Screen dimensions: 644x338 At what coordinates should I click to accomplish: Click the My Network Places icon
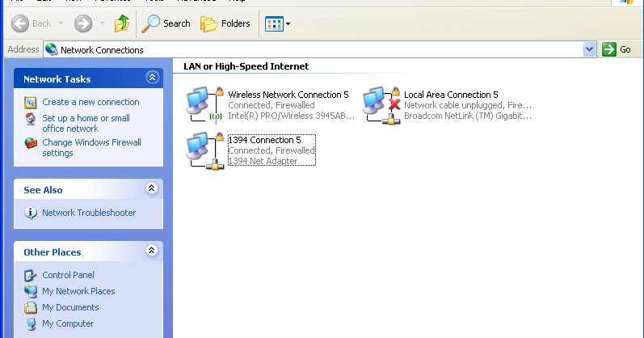tap(31, 291)
